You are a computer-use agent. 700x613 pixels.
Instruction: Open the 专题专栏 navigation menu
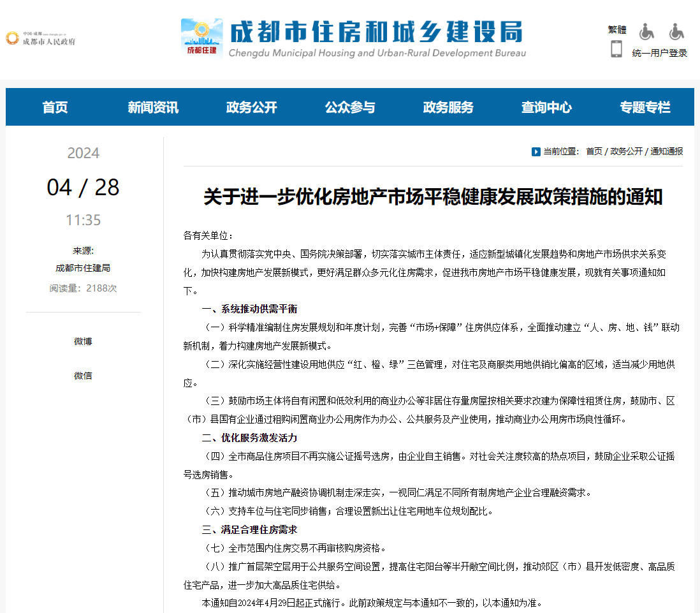click(x=644, y=107)
